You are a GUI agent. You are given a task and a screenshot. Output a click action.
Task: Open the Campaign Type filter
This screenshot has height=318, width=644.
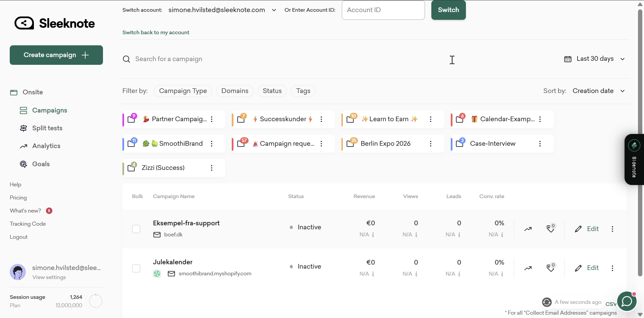tap(183, 91)
